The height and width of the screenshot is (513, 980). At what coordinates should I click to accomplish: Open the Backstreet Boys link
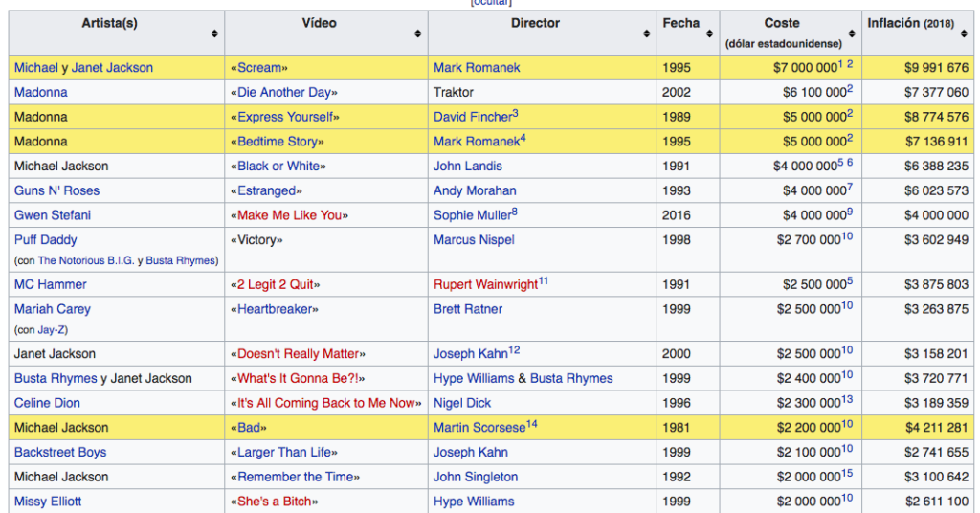tap(60, 453)
